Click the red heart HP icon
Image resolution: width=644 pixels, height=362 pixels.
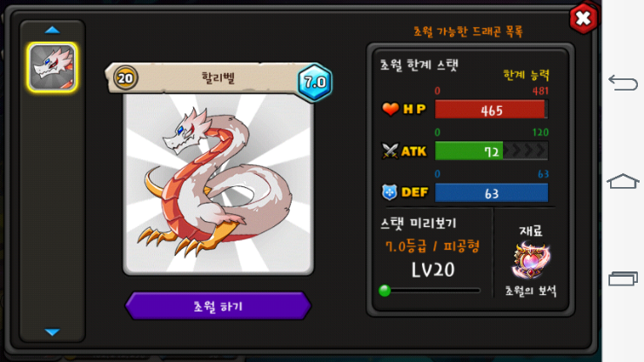point(390,110)
